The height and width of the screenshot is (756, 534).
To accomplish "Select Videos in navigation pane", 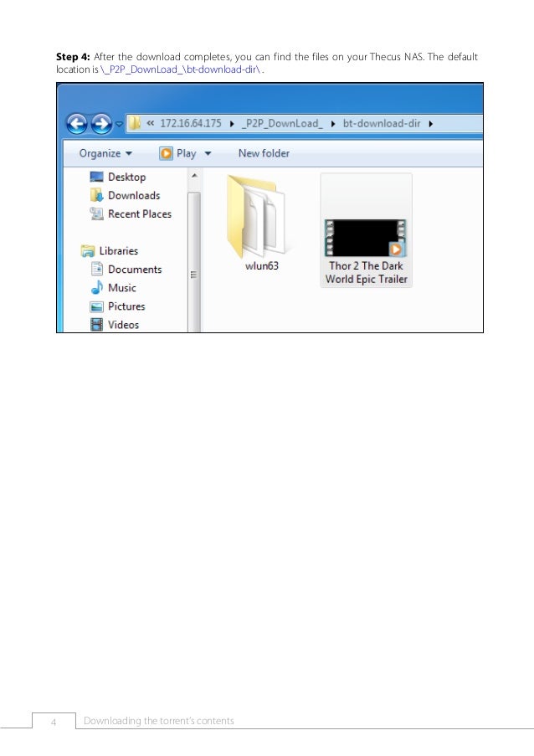I will pos(123,325).
